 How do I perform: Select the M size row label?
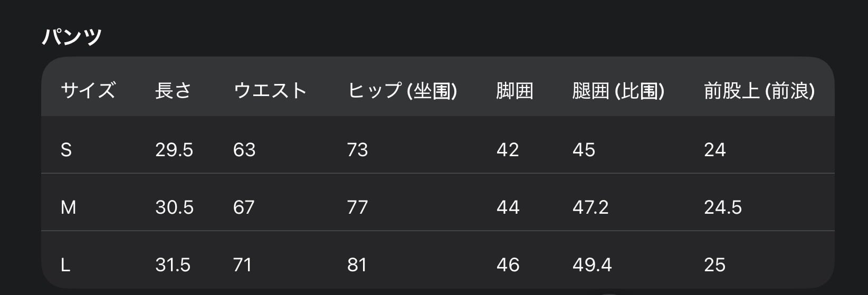pyautogui.click(x=69, y=207)
